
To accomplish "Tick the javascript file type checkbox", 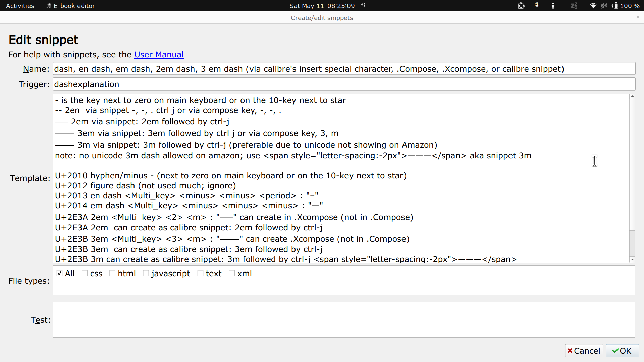I will click(146, 273).
